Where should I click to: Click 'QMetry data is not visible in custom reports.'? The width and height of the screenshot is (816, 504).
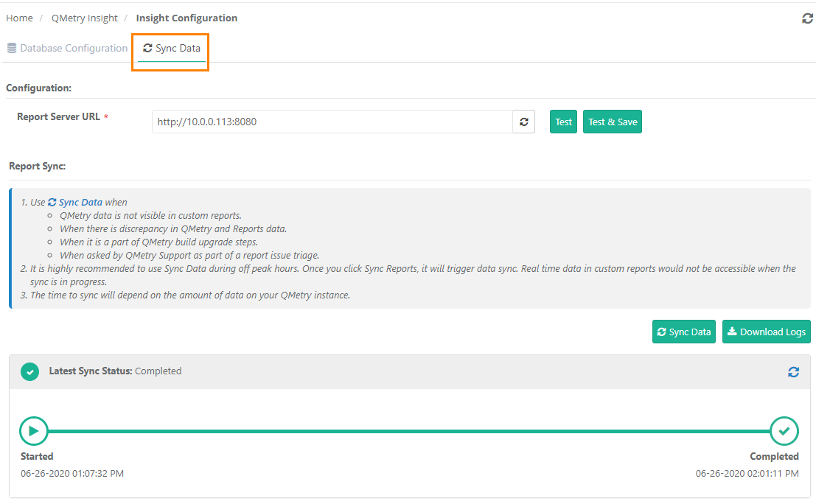click(150, 215)
